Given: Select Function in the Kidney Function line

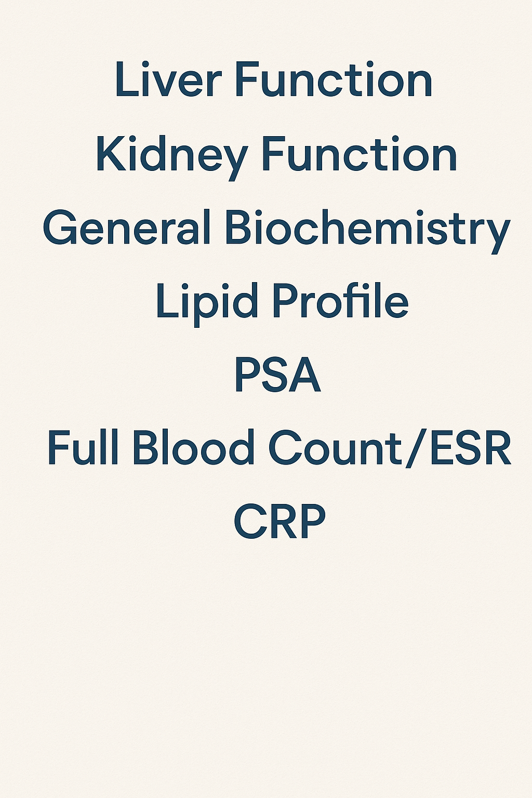Looking at the screenshot, I should (x=358, y=154).
